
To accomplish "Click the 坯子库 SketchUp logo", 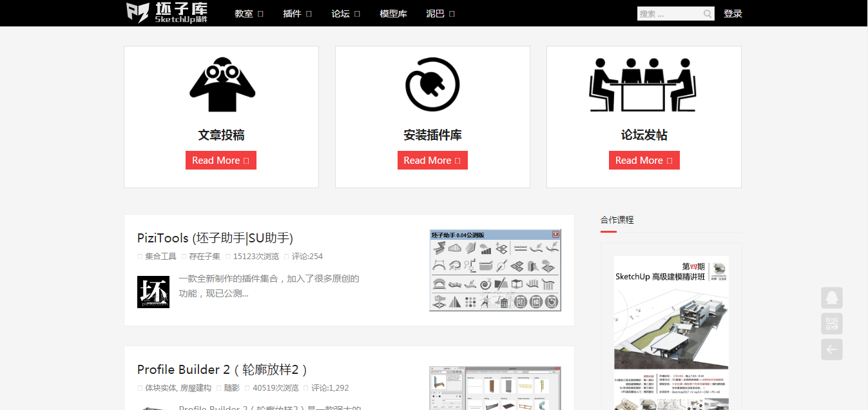I will click(167, 13).
